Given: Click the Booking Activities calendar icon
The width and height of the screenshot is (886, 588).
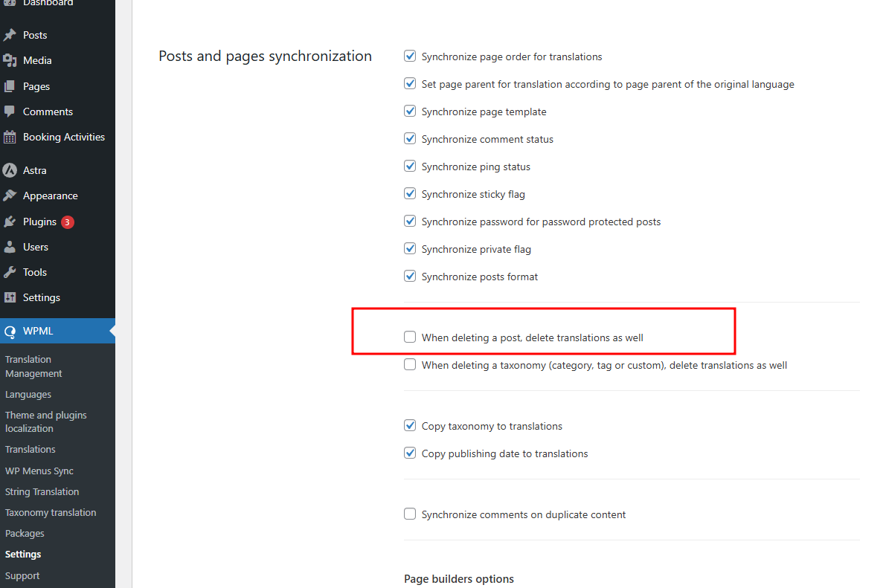Looking at the screenshot, I should [10, 138].
